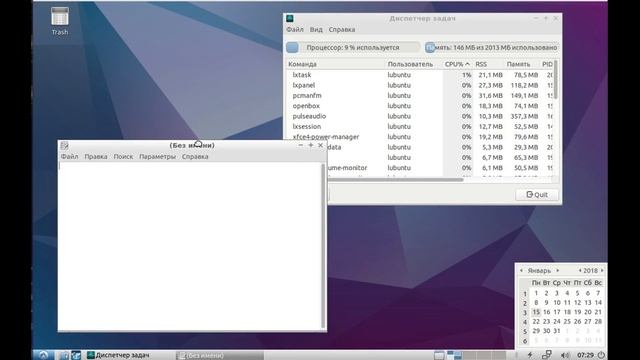Open the Trash desktop icon

pyautogui.click(x=60, y=21)
